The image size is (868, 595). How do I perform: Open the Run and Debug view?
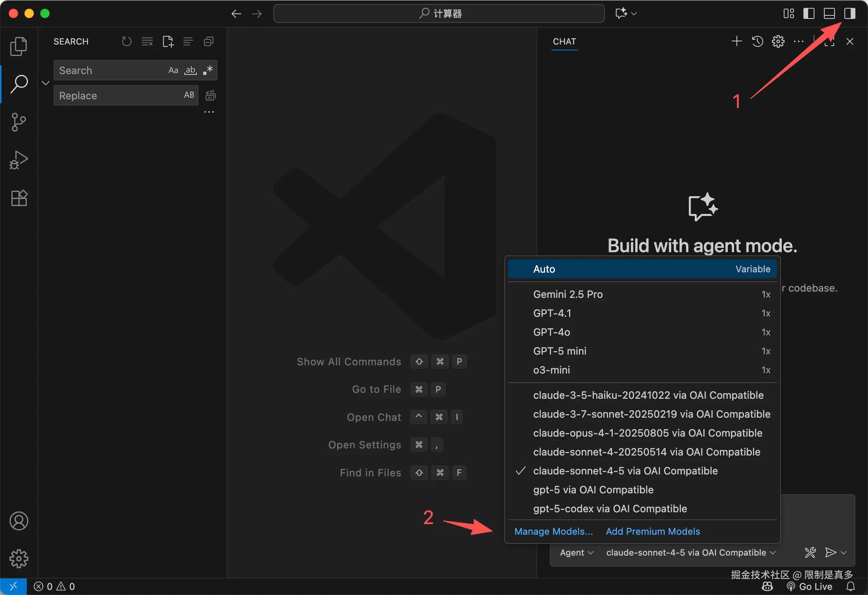(x=19, y=160)
